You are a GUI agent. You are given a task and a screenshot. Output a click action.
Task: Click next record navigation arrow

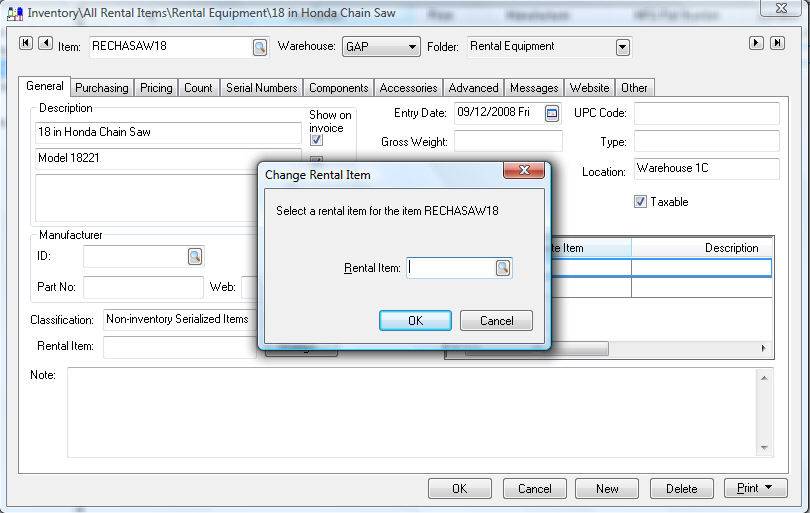[757, 43]
